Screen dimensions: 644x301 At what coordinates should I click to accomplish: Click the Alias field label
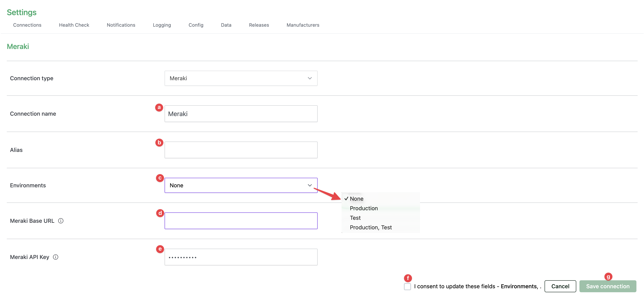(x=16, y=150)
